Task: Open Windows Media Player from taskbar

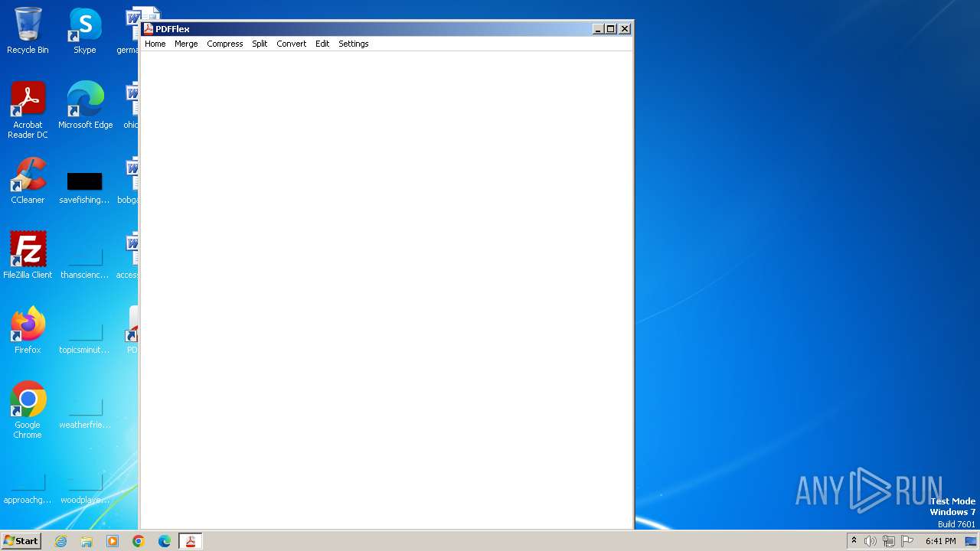Action: click(x=113, y=541)
